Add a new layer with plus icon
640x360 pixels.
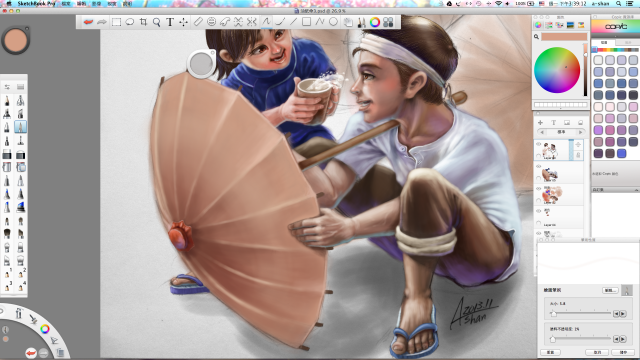(x=540, y=122)
